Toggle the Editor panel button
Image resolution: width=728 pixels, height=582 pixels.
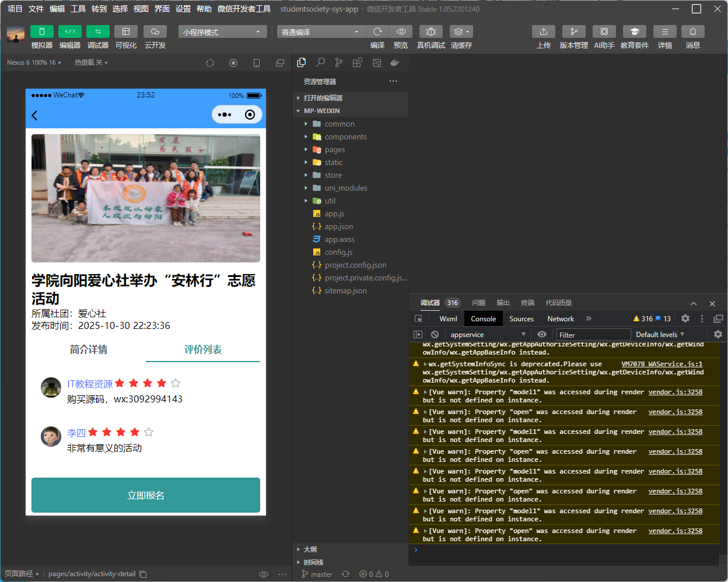(70, 31)
